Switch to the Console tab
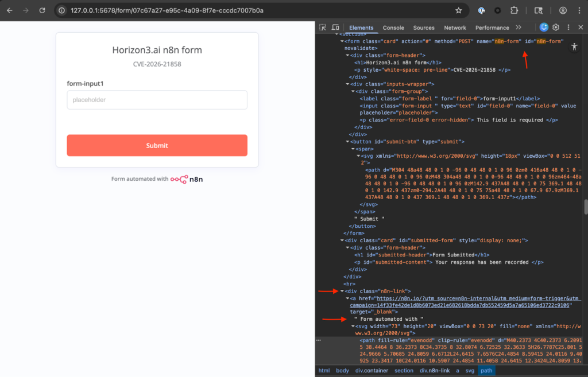The width and height of the screenshot is (588, 377). point(393,28)
